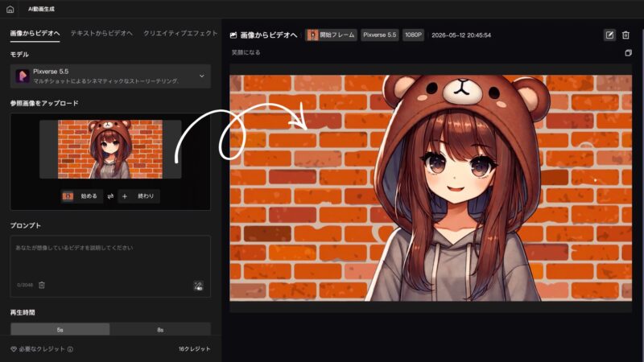644x362 pixels.
Task: Click the uploaded reference image thumbnail
Action: [x=110, y=150]
